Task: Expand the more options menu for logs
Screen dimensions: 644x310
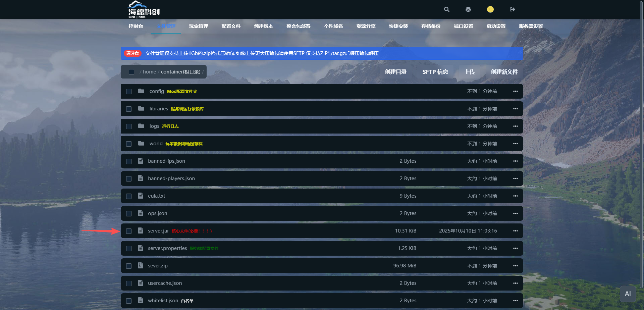Action: tap(515, 126)
